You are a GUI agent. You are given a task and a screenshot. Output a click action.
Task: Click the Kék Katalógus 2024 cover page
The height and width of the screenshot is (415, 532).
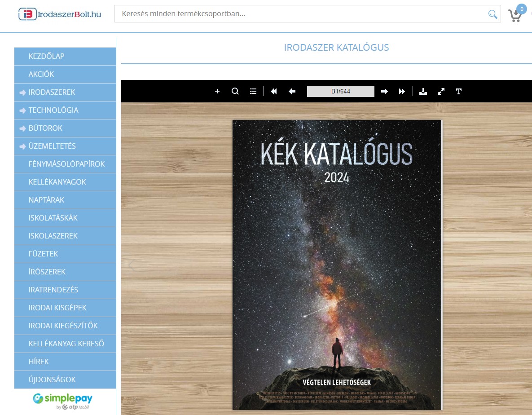click(337, 265)
